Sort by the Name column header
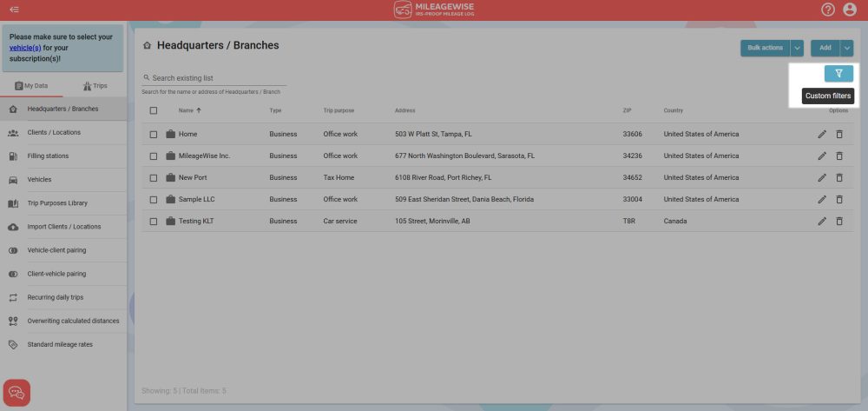 (186, 110)
